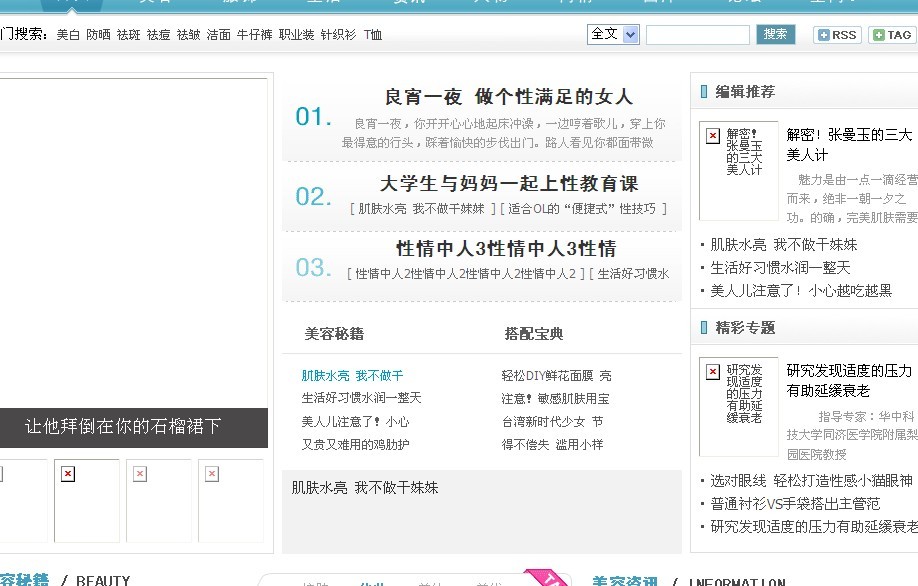Open 肌肤水亮 我不做干妹妹 in 编辑推荐
This screenshot has height=586, width=918.
tap(783, 245)
